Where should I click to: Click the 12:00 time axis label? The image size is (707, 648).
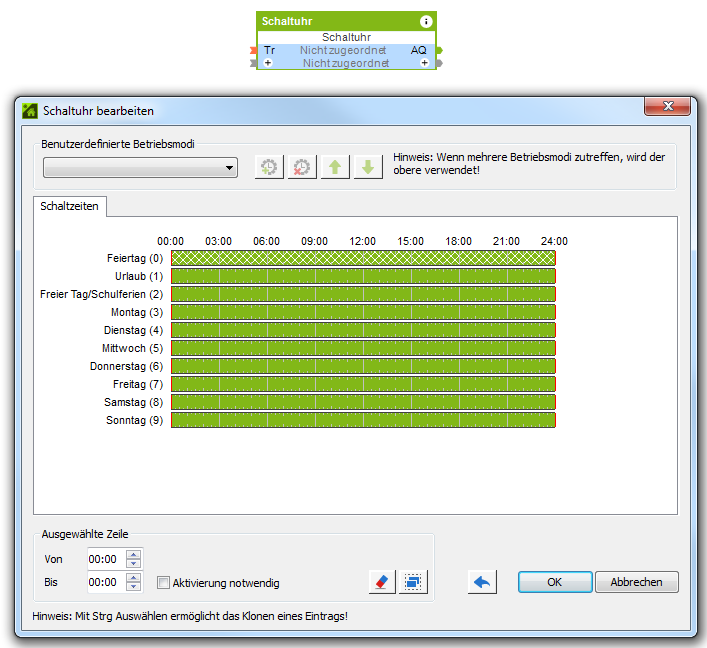pyautogui.click(x=363, y=241)
